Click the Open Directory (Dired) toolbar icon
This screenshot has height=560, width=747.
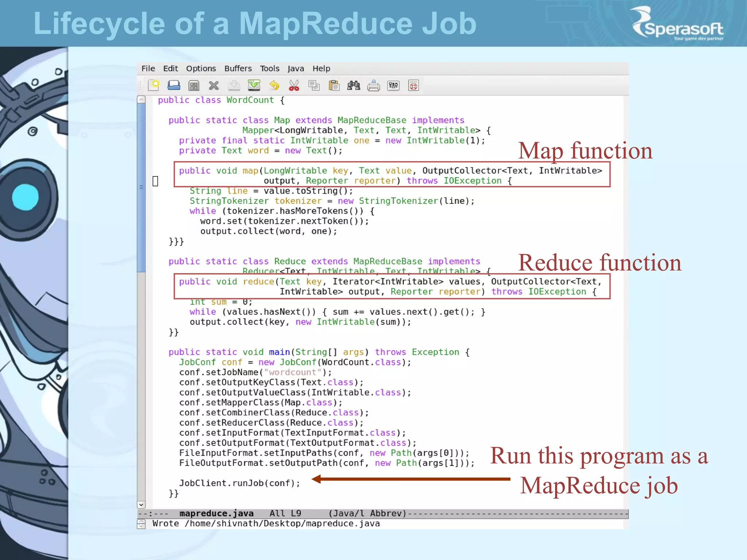pos(194,85)
